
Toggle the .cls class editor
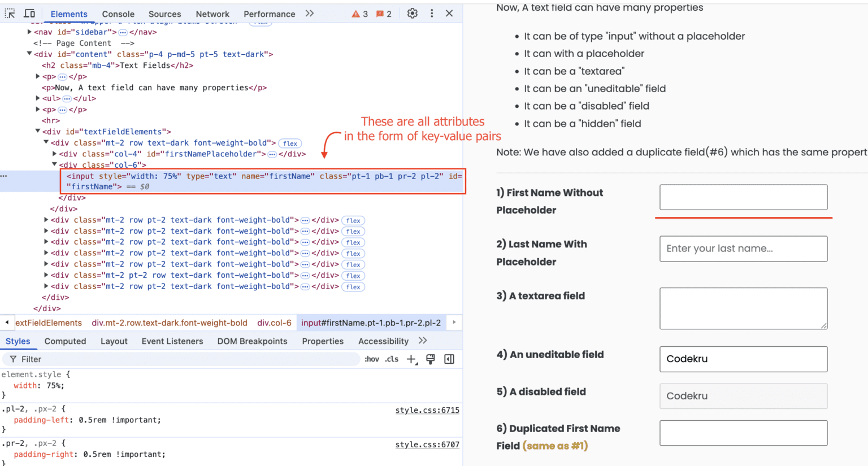pyautogui.click(x=392, y=359)
